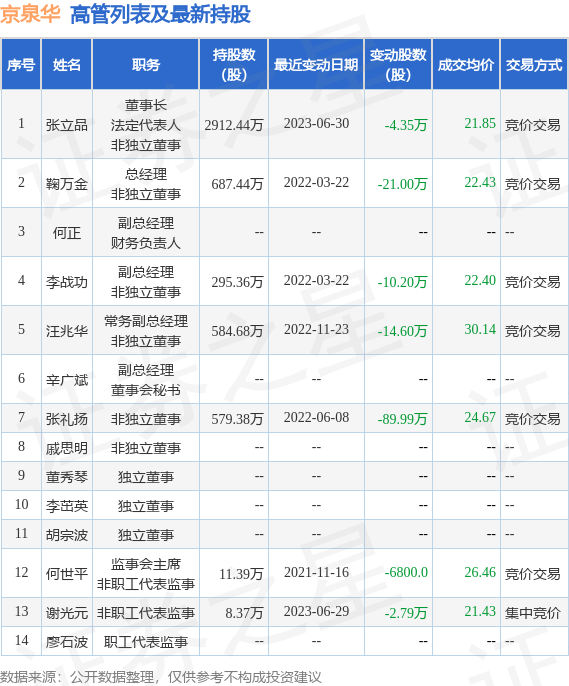Click the change value -89.99万
Image resolution: width=569 pixels, height=686 pixels.
402,419
